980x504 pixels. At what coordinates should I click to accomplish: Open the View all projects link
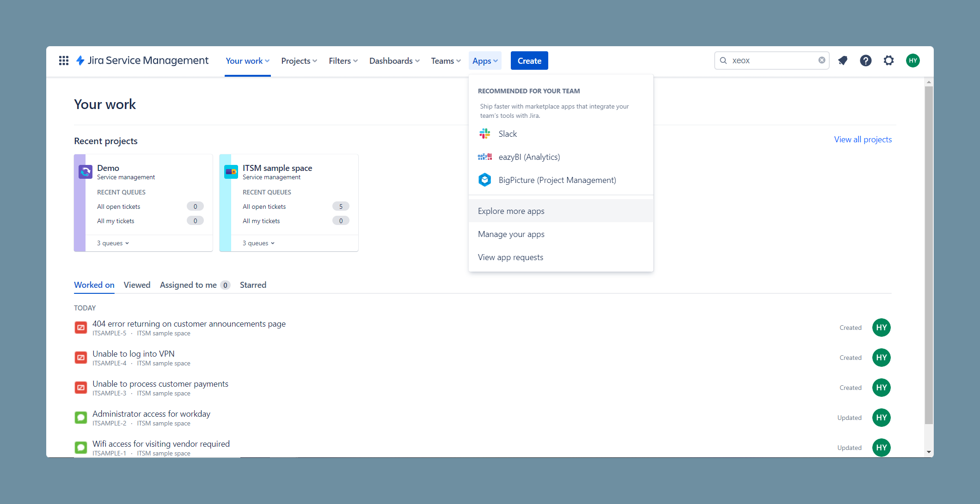pos(863,140)
